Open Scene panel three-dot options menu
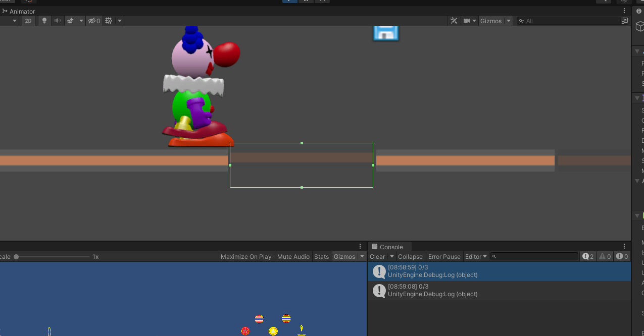This screenshot has width=644, height=336. click(624, 11)
